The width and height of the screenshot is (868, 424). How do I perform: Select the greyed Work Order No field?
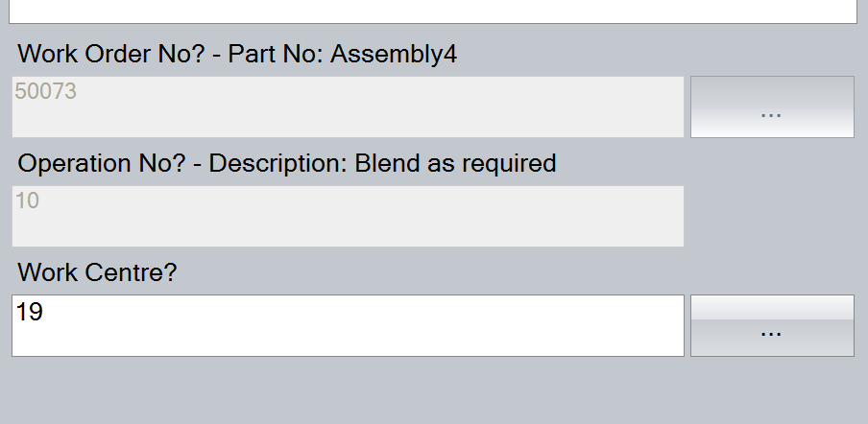click(348, 106)
